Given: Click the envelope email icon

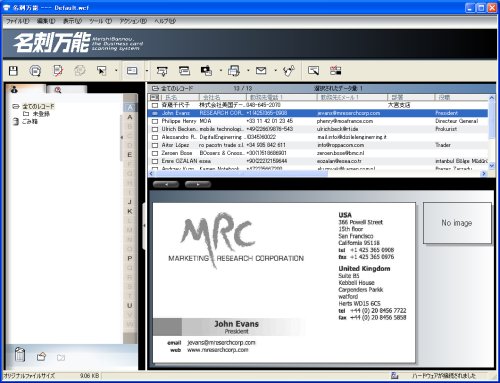Looking at the screenshot, I should pos(261,71).
